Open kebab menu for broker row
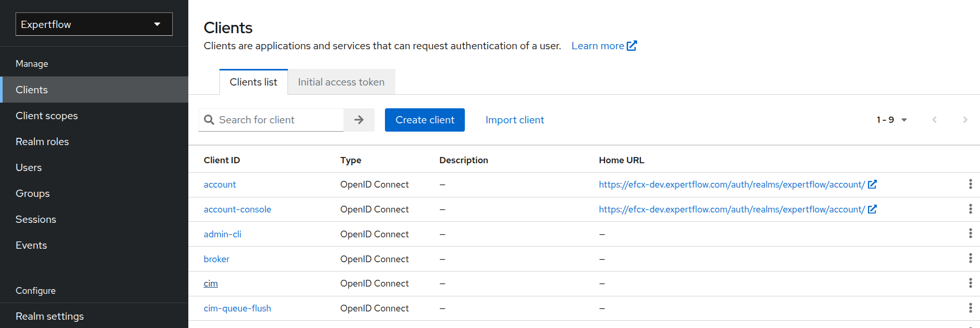 click(970, 259)
